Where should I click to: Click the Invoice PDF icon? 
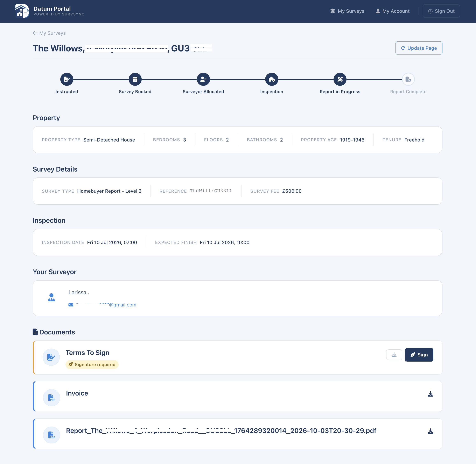pyautogui.click(x=51, y=398)
